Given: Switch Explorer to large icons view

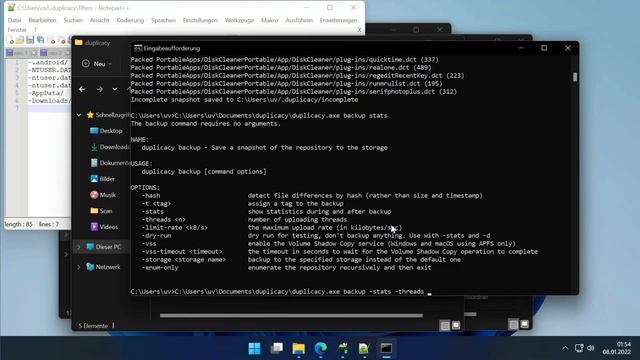Looking at the screenshot, I should tap(456, 325).
